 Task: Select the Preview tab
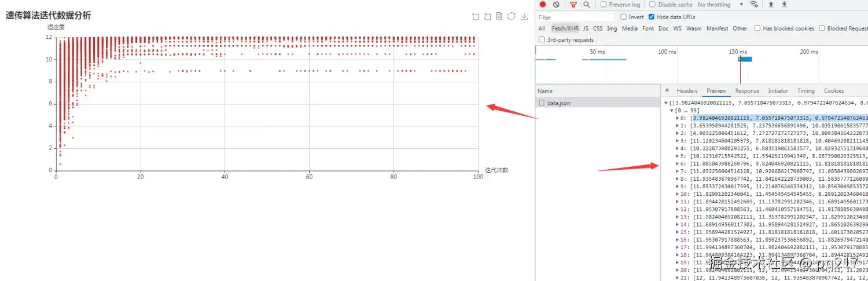click(716, 90)
